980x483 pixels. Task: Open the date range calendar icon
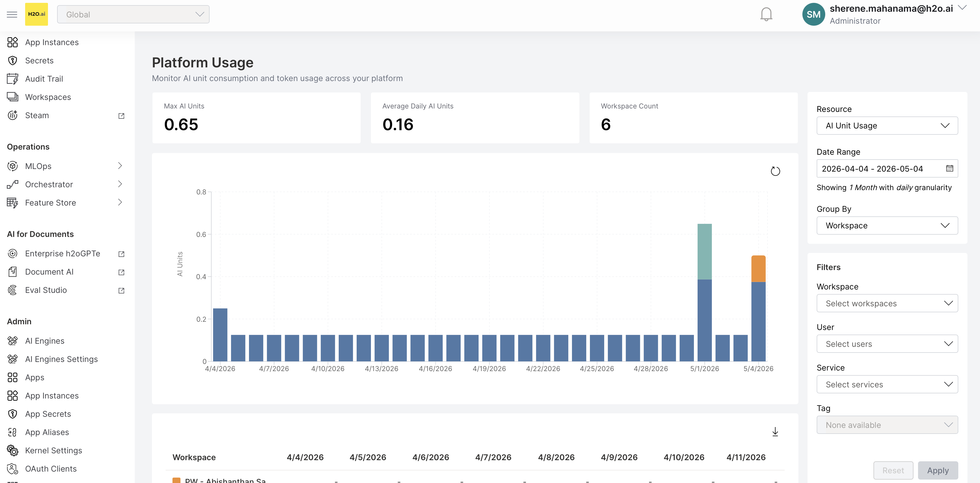tap(949, 168)
